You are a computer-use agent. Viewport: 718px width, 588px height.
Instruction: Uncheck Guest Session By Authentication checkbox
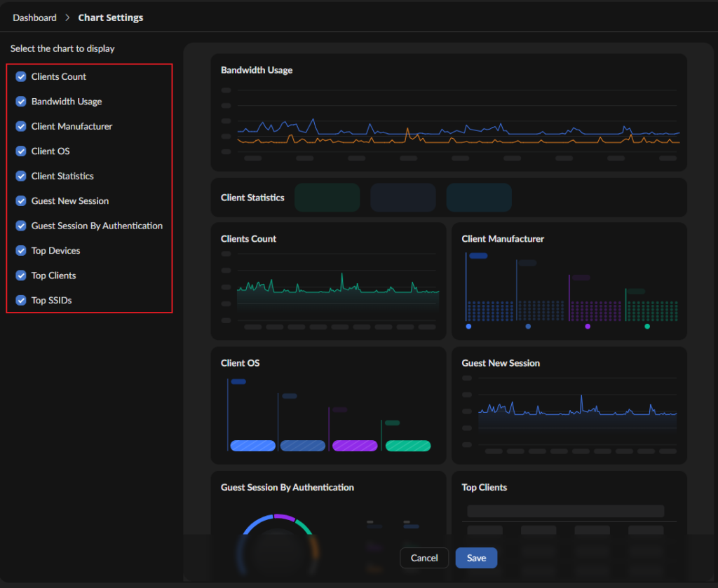click(x=21, y=226)
